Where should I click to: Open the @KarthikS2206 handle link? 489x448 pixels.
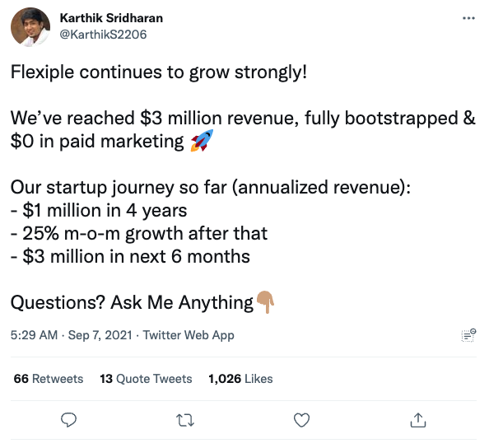tap(103, 35)
